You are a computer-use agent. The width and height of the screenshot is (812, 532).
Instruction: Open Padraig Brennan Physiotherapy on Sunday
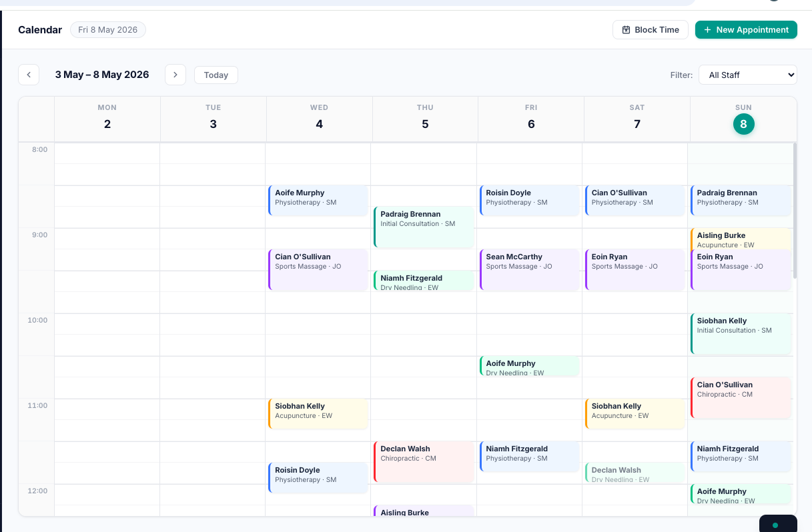coord(741,201)
